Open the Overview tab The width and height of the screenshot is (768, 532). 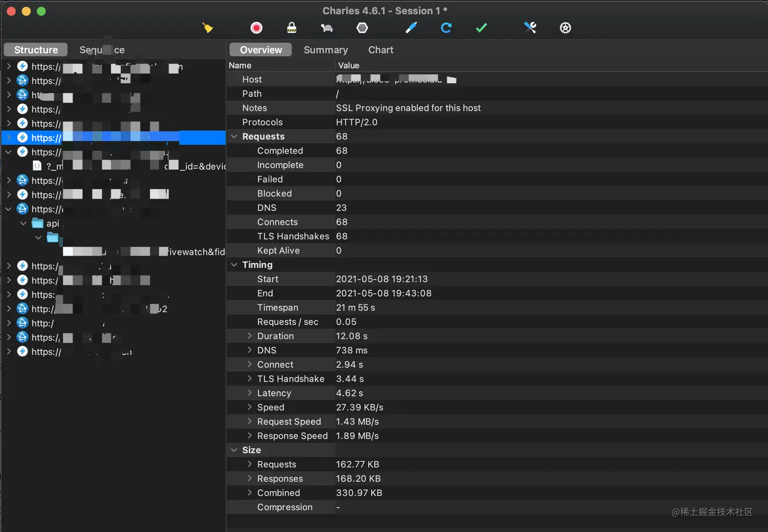point(261,50)
